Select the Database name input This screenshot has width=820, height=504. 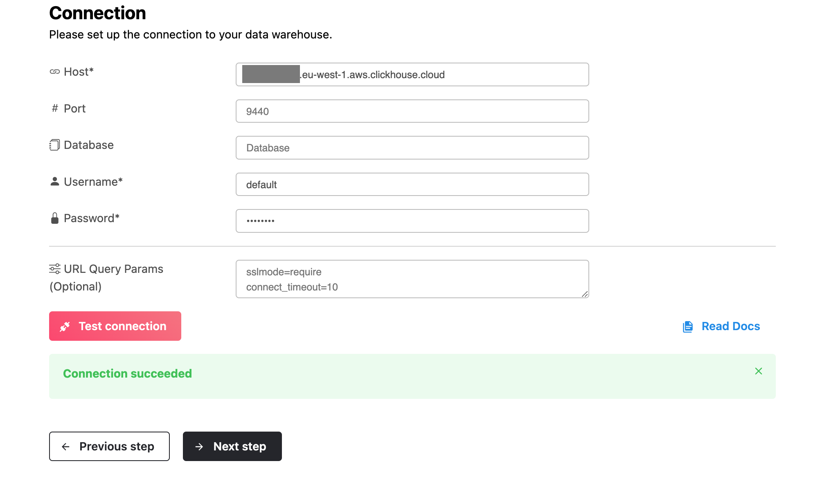(412, 148)
